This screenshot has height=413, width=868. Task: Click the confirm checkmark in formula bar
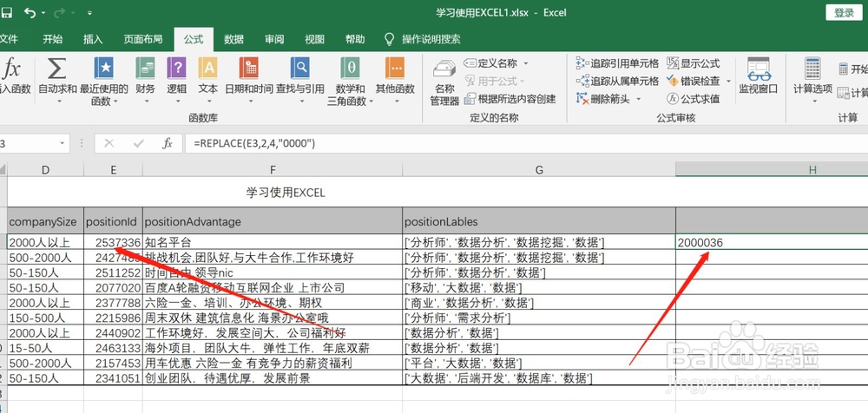pos(139,144)
